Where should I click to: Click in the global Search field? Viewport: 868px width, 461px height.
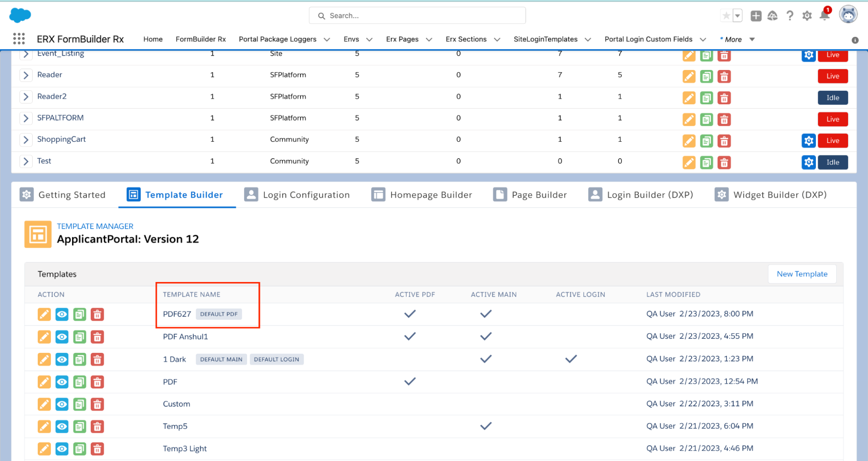click(x=417, y=16)
